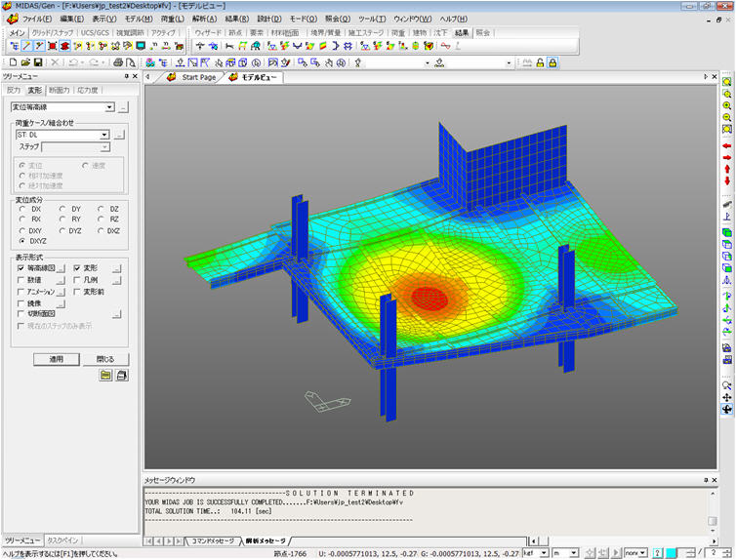The image size is (736, 560).
Task: Click the Open file folder icon
Action: [x=25, y=62]
